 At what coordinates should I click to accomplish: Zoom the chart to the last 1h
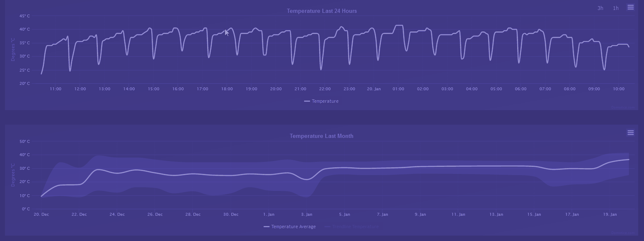point(616,8)
